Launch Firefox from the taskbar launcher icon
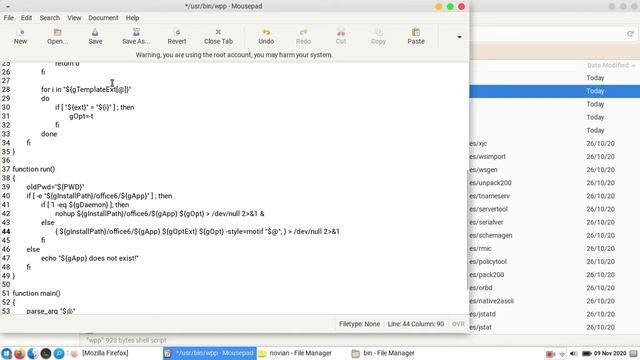The image size is (640, 360). (x=19, y=353)
